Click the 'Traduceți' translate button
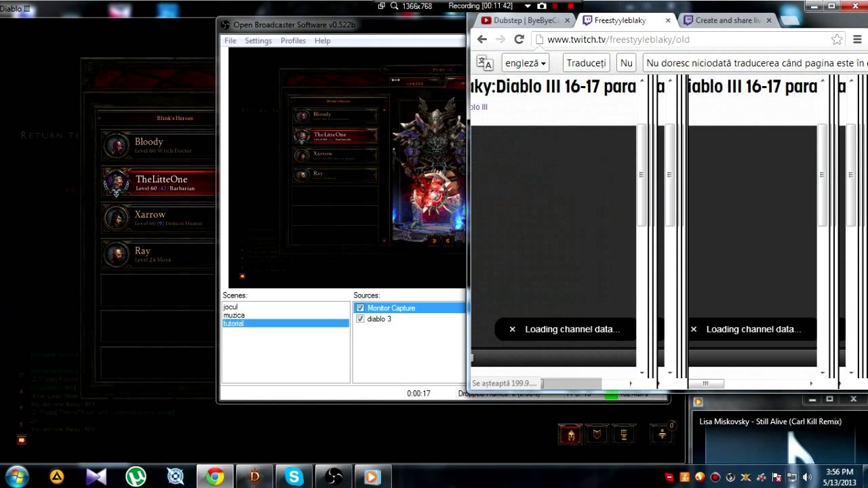Viewport: 868px width, 488px height. pos(586,63)
